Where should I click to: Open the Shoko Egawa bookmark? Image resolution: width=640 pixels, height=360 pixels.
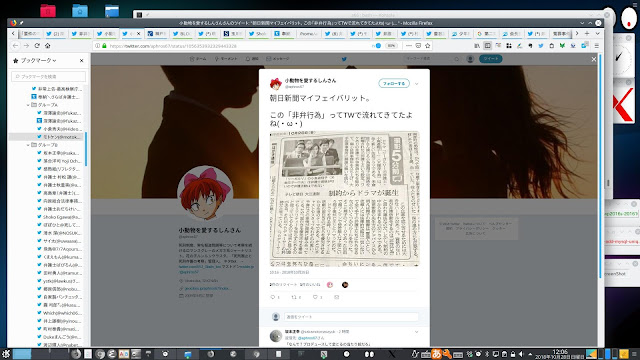(59, 217)
